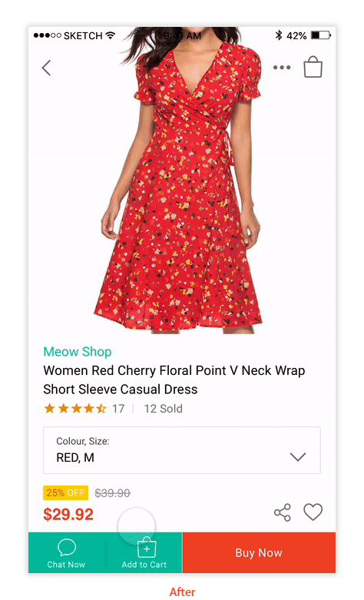Click the star rating row
The height and width of the screenshot is (600, 364).
(75, 409)
